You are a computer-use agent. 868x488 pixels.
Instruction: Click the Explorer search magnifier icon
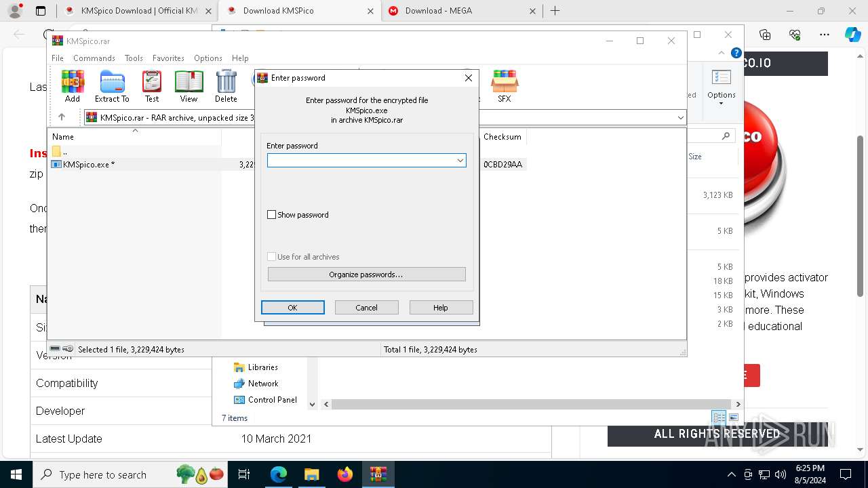(726, 136)
